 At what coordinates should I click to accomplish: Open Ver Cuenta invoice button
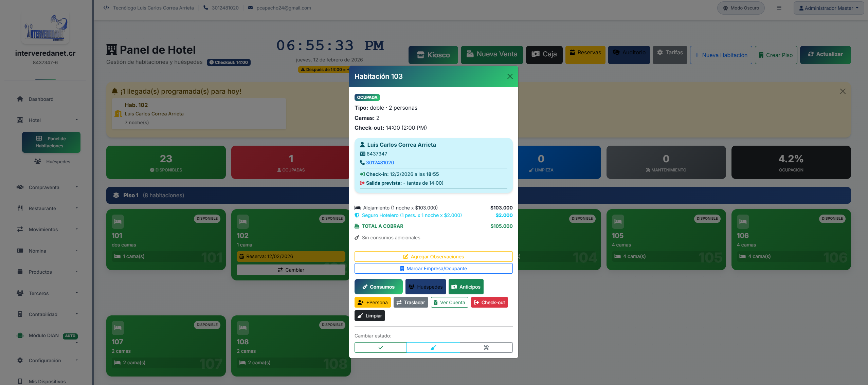tap(449, 302)
